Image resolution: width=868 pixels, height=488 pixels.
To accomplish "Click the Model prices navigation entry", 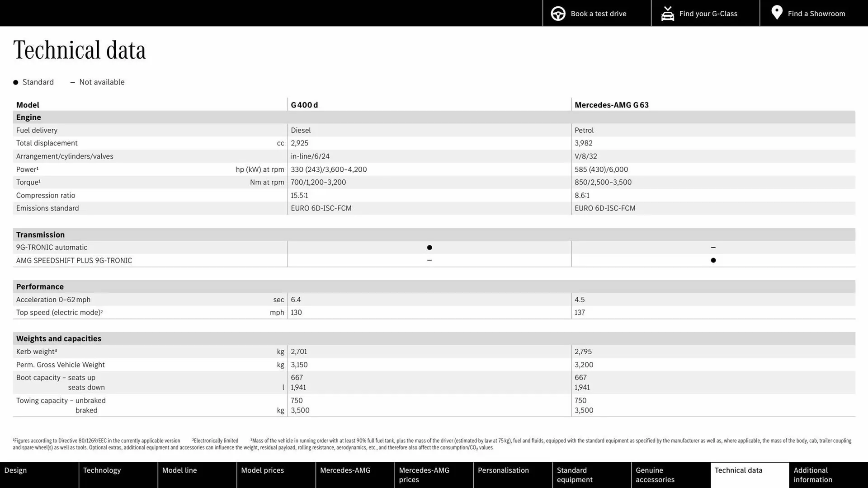I will pos(262,470).
